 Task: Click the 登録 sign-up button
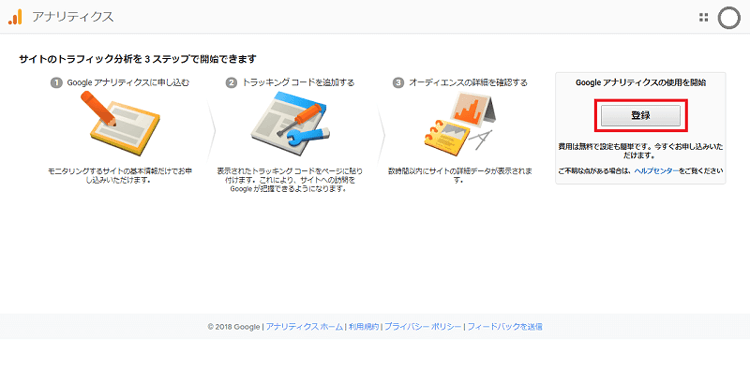click(x=640, y=115)
